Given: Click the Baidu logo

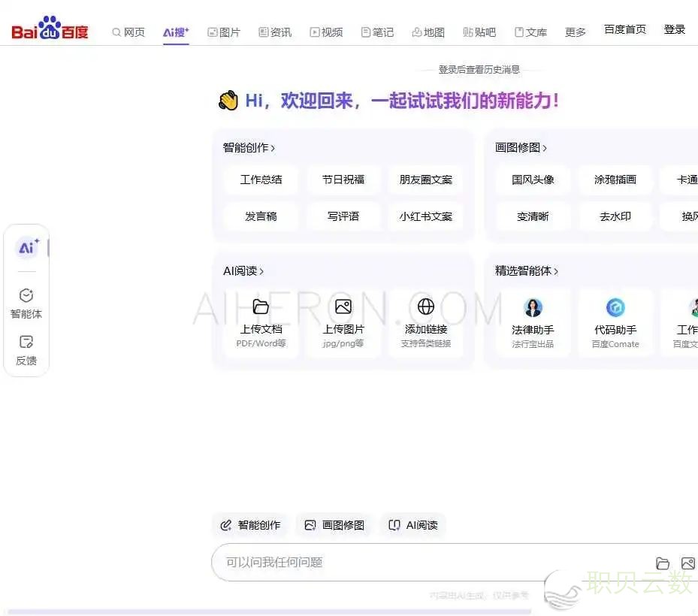Looking at the screenshot, I should tap(50, 30).
